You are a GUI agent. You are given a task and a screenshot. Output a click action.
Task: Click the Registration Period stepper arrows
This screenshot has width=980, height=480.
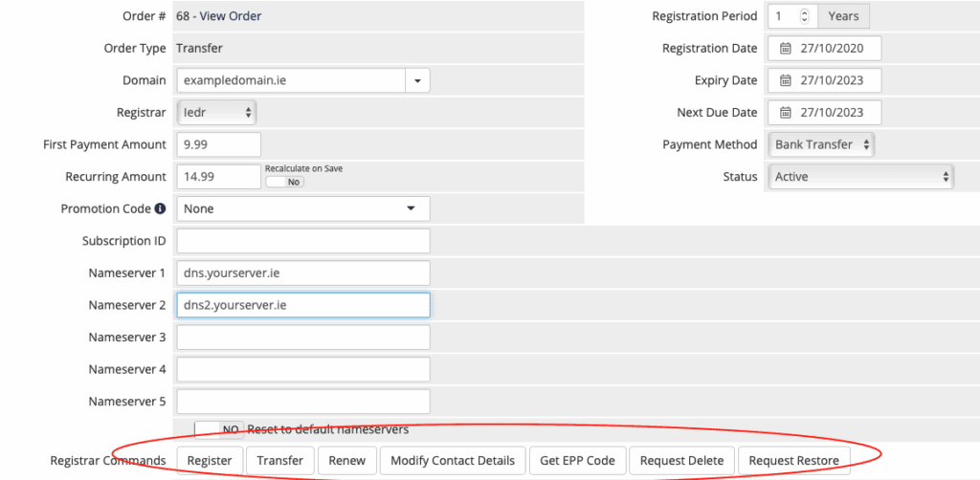pos(805,16)
